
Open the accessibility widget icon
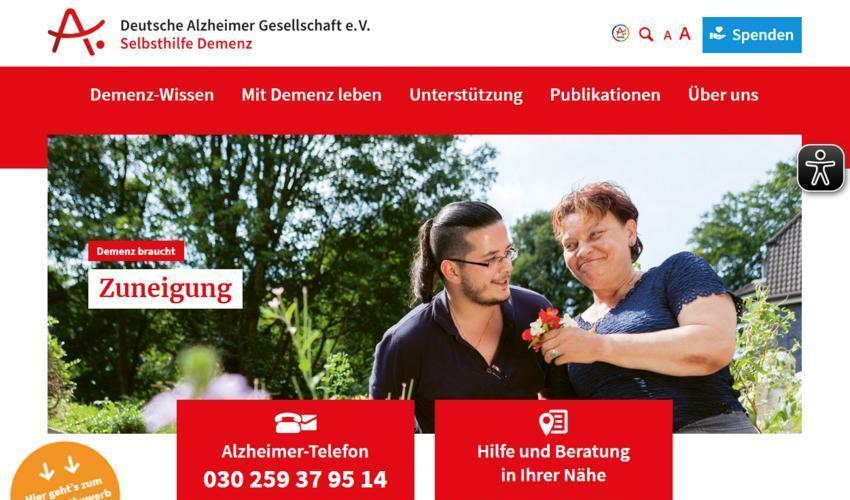[820, 168]
